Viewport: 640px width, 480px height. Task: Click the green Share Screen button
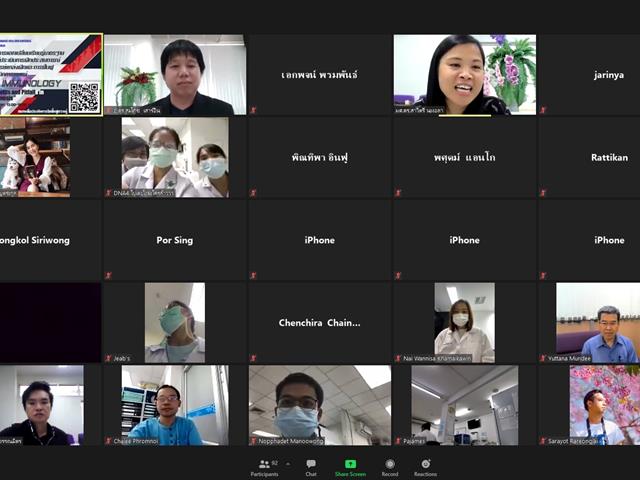350,468
